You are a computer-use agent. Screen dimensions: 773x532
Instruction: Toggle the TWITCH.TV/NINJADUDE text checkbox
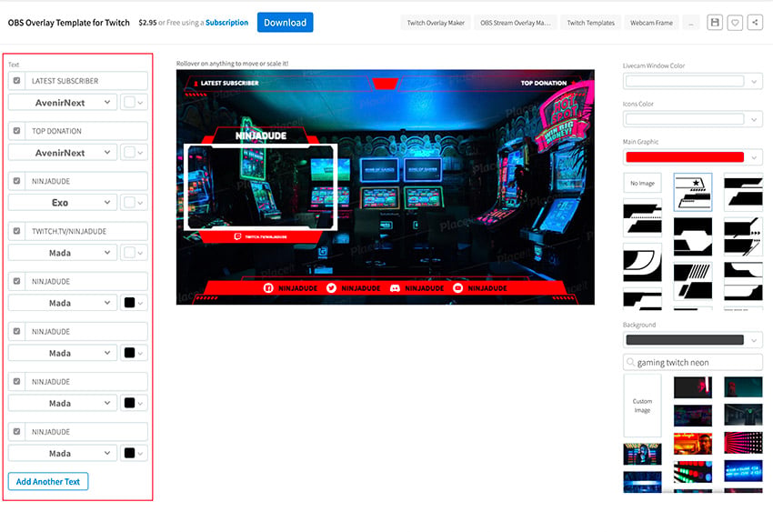pos(16,231)
